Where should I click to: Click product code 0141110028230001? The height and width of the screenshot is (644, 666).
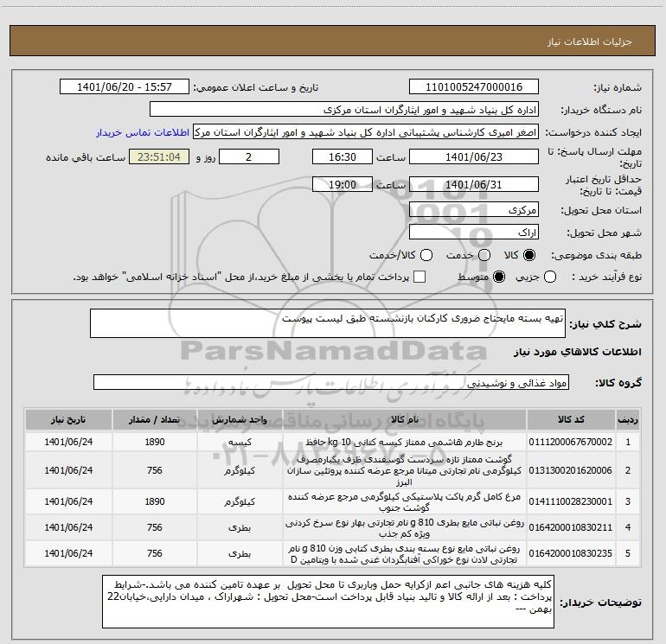point(571,501)
